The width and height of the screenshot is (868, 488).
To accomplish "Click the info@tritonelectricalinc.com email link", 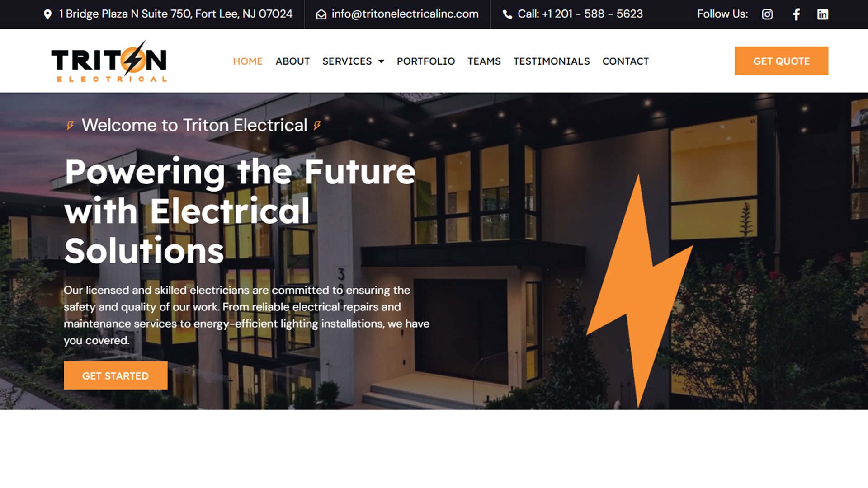I will tap(405, 14).
